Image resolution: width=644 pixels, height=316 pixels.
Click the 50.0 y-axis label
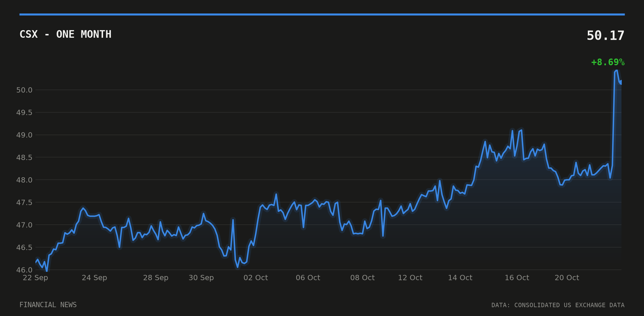click(24, 90)
